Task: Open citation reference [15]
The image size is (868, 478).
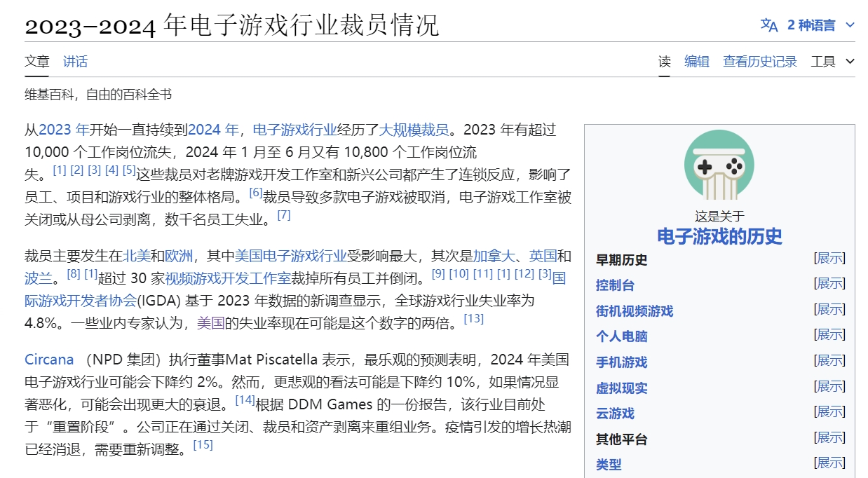Action: pos(203,445)
